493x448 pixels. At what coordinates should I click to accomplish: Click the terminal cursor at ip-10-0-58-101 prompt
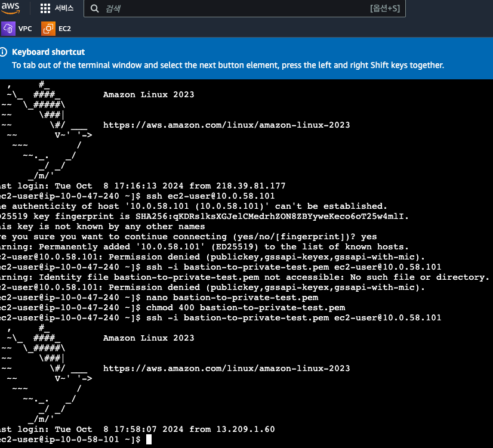[x=149, y=439]
